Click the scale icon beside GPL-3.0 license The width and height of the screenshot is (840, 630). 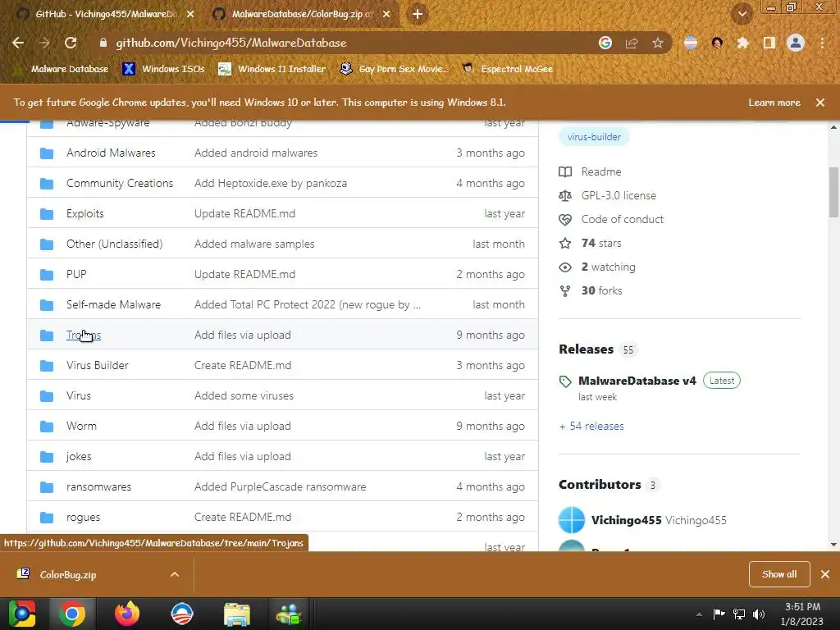click(565, 195)
